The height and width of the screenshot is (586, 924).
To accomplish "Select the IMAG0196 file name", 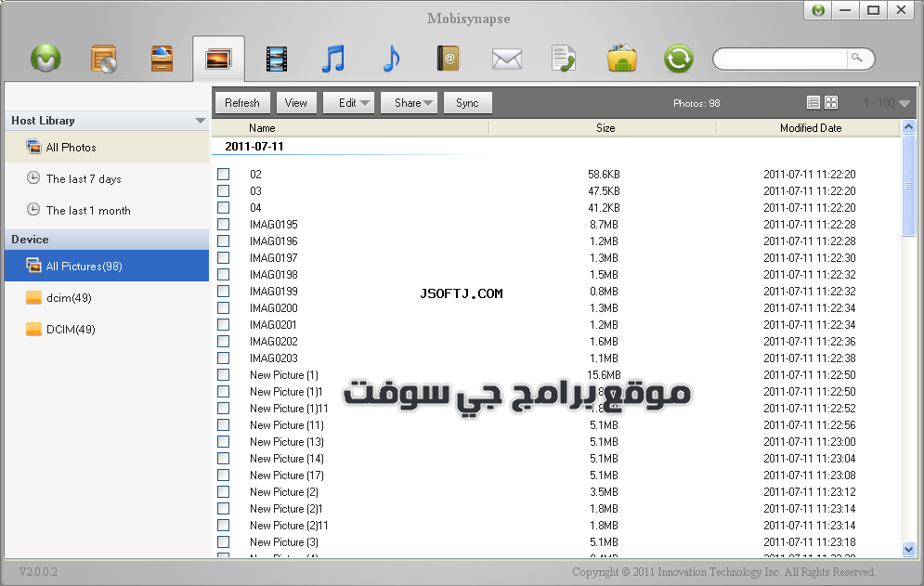I will 273,241.
